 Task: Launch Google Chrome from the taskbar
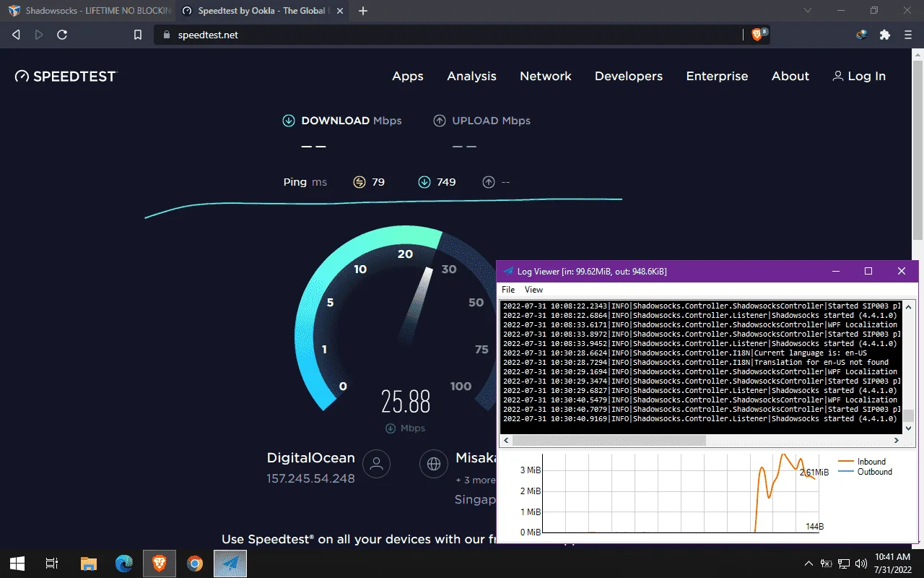[x=195, y=564]
